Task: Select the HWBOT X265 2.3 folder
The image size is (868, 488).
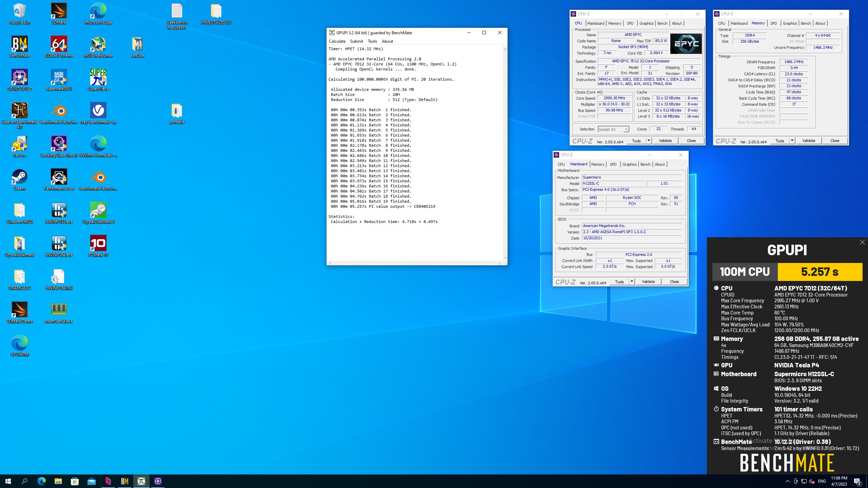Action: click(x=216, y=14)
